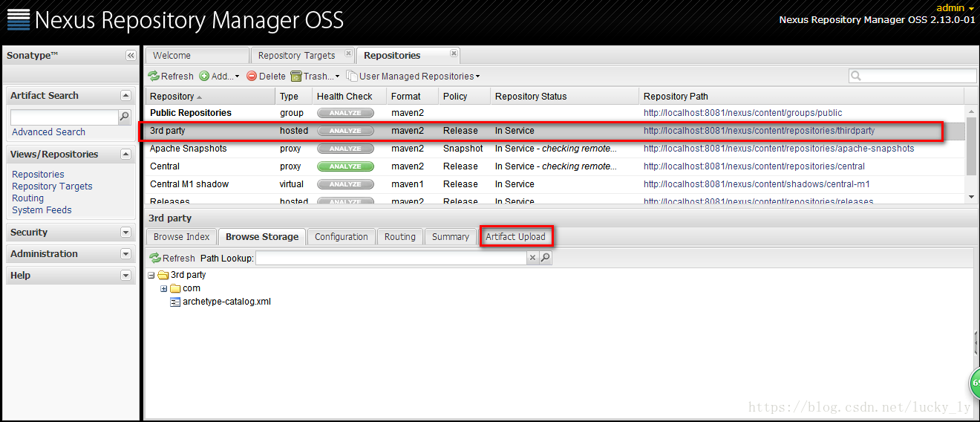Screen dimensions: 980x422
Task: Open System Feeds link
Action: (42, 210)
